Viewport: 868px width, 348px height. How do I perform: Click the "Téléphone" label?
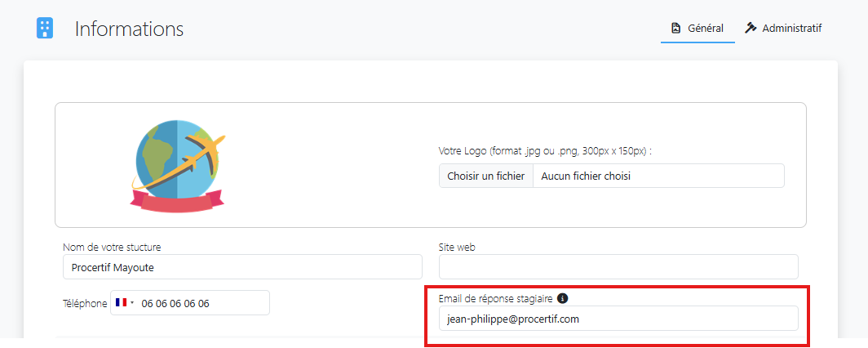click(85, 303)
